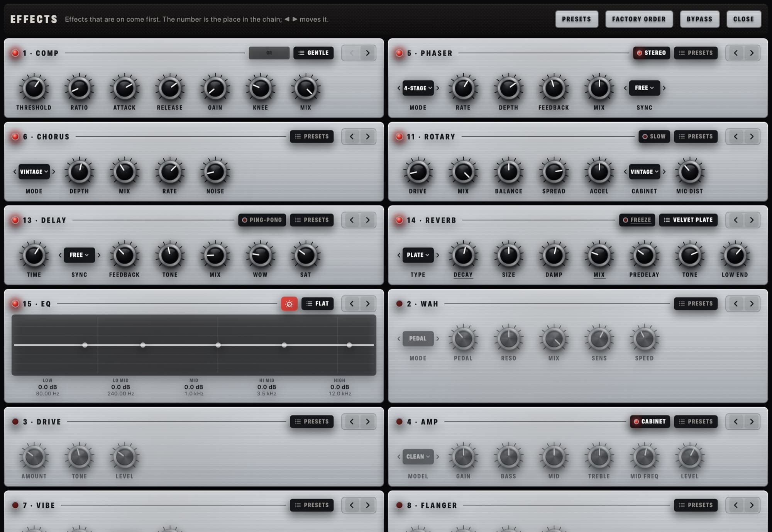Screen dimensions: 772x532
Task: Click the comp gain reduction meter
Action: pyautogui.click(x=269, y=53)
